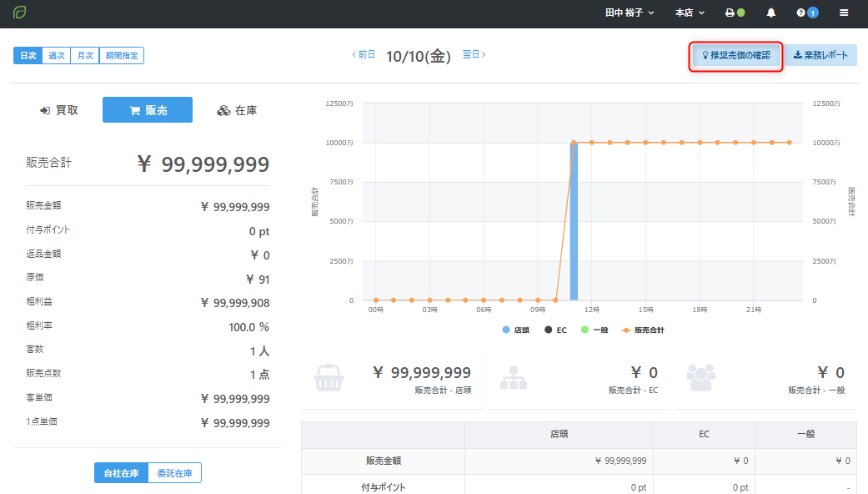Click the 1点単価 label
The image size is (868, 494).
(42, 421)
